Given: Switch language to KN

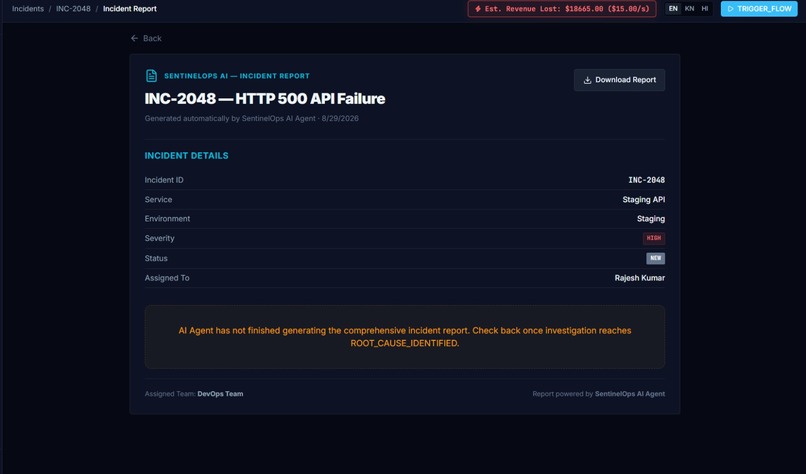Looking at the screenshot, I should point(689,9).
